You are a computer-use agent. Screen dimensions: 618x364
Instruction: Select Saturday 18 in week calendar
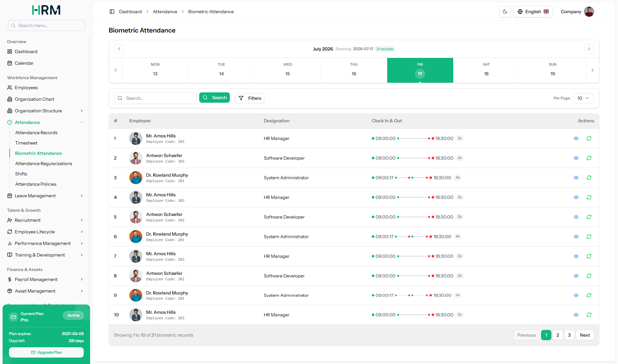[486, 70]
